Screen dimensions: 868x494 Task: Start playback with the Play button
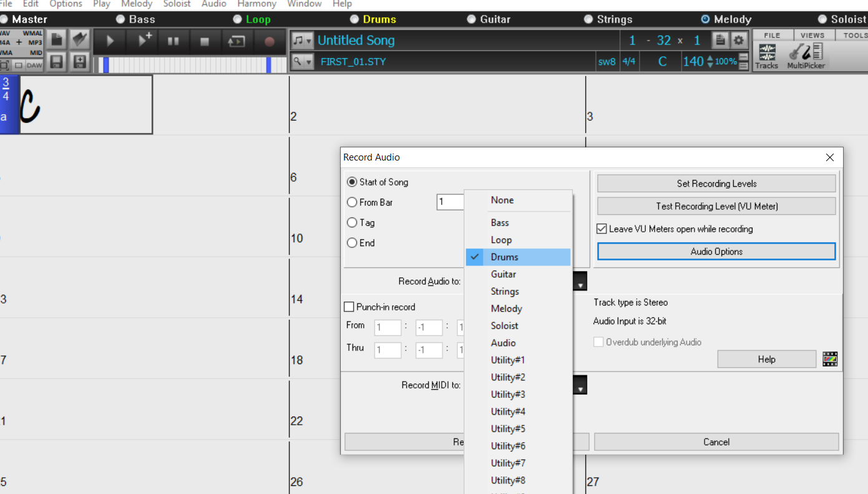point(110,41)
